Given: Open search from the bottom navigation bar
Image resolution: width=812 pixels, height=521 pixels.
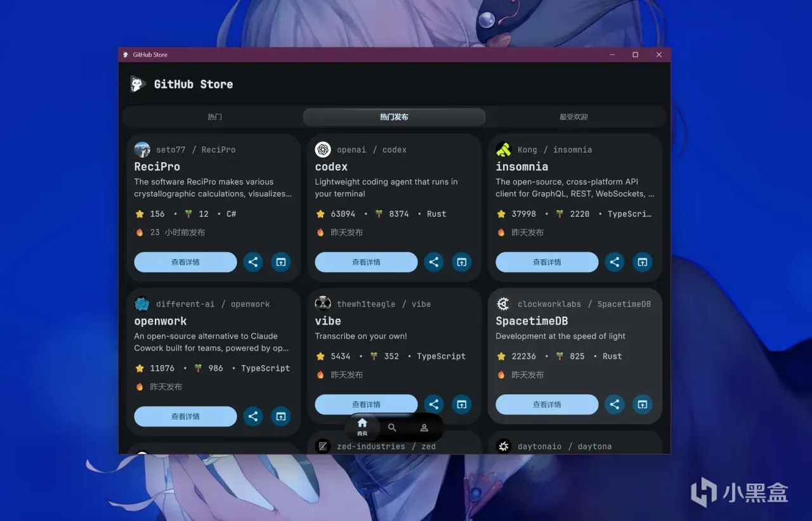Looking at the screenshot, I should coord(392,428).
